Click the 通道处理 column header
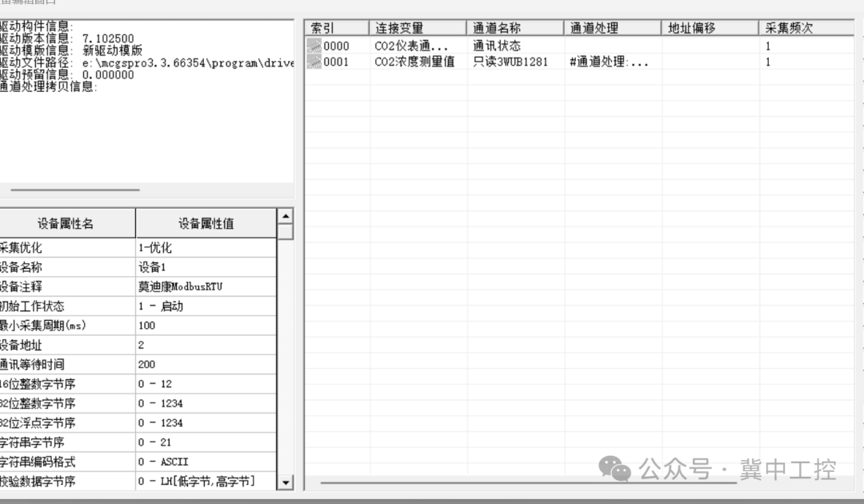Screen dimensions: 864x504 pos(613,27)
